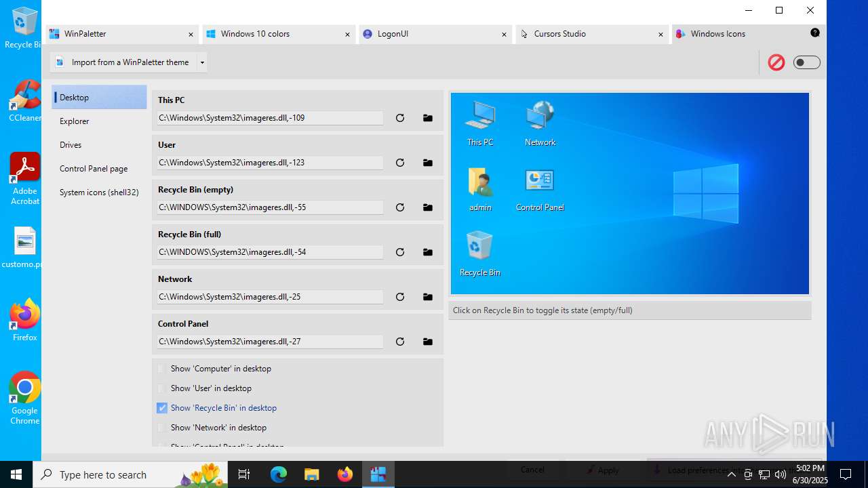
Task: Open the notification center
Action: point(846,474)
